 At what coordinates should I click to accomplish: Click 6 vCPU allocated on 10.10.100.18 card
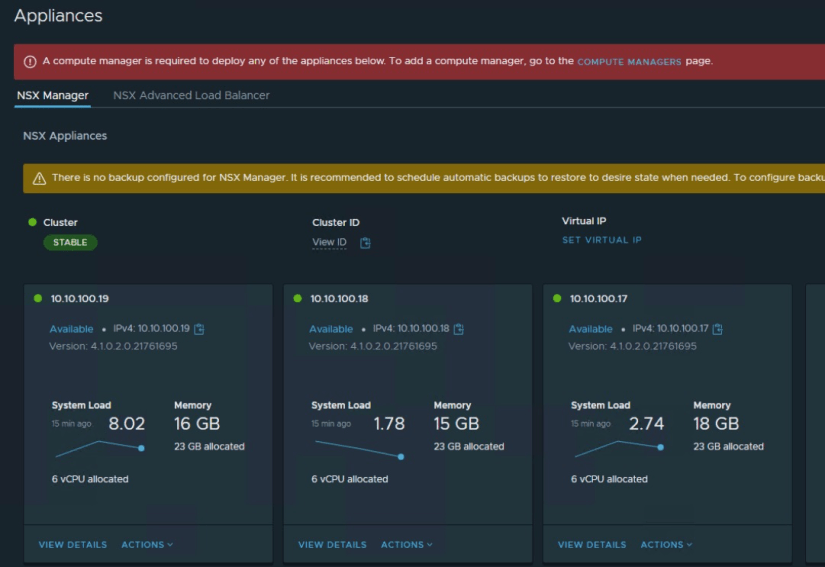[350, 479]
